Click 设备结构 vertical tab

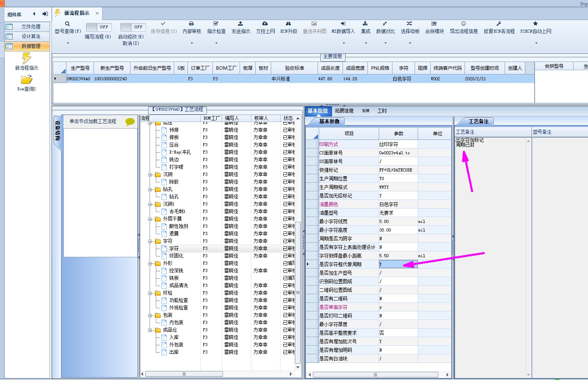pyautogui.click(x=57, y=130)
